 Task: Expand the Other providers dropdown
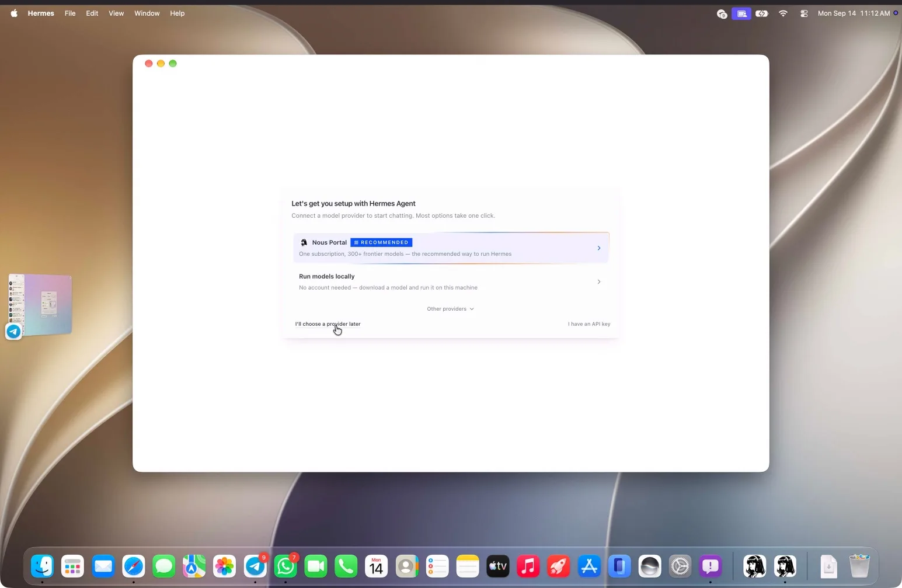point(450,309)
